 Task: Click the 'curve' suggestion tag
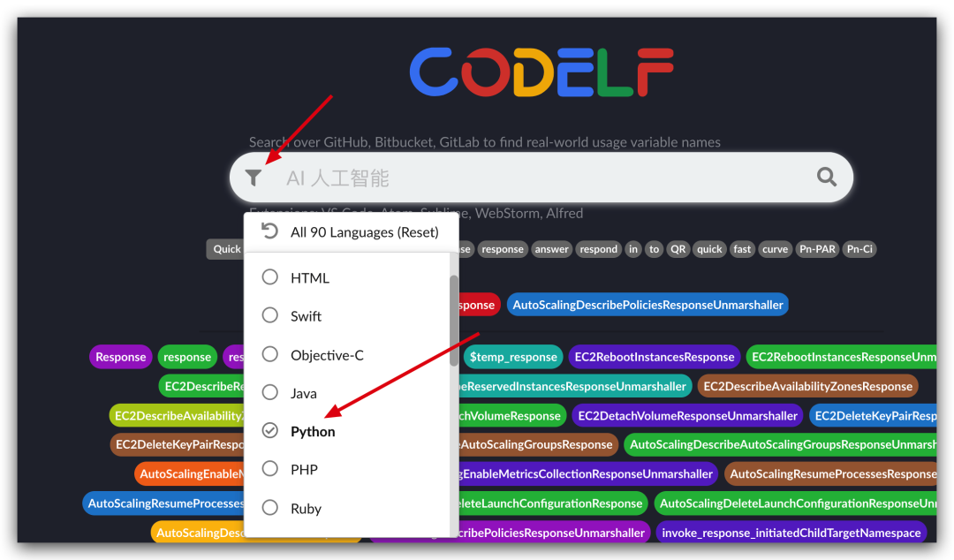tap(776, 249)
